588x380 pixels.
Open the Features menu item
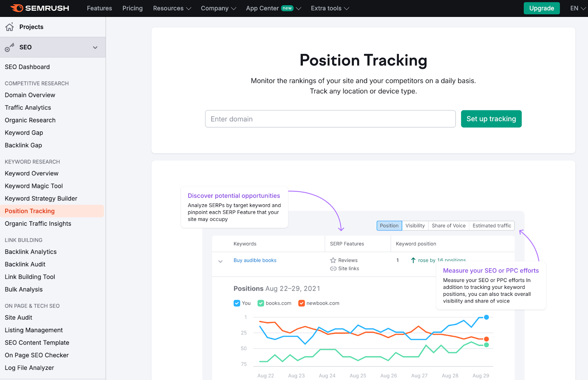(99, 8)
